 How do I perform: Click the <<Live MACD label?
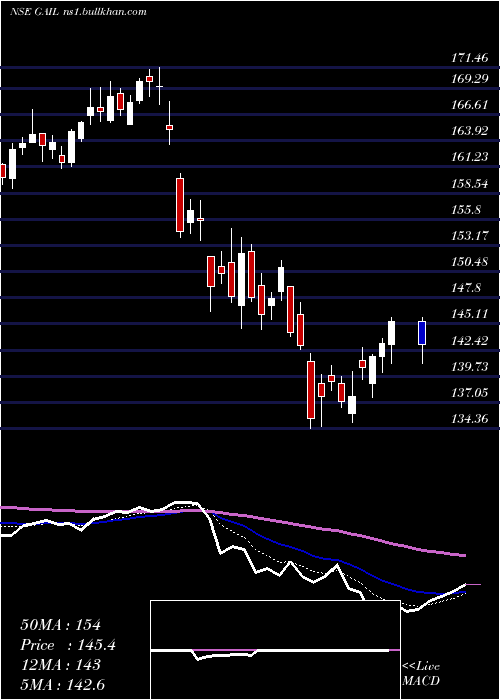(421, 673)
